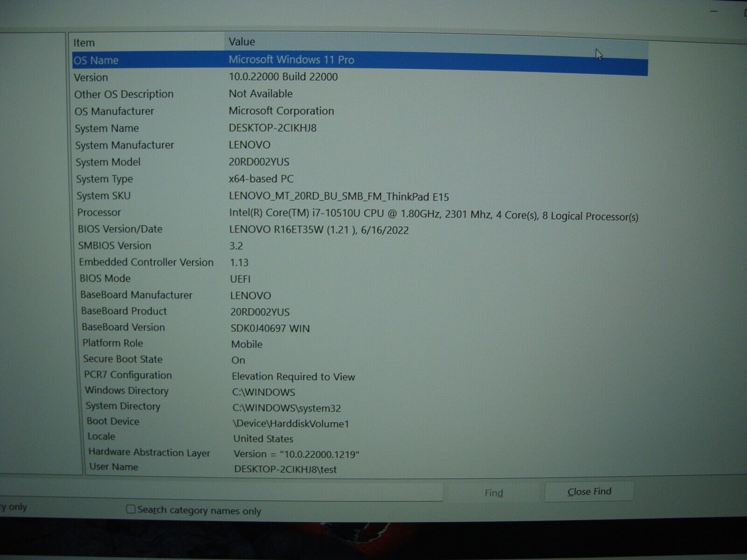Minimize the System Information window
The height and width of the screenshot is (560, 747).
point(714,11)
